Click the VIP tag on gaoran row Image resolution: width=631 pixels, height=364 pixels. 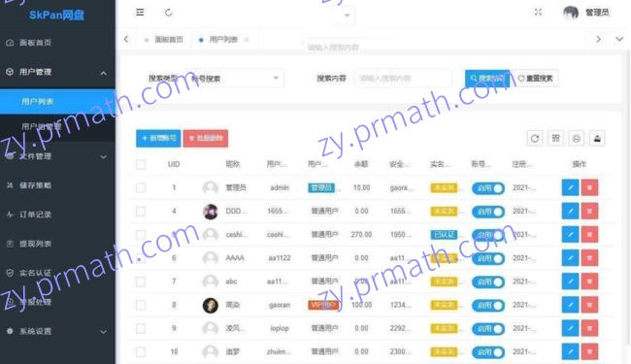pos(323,306)
